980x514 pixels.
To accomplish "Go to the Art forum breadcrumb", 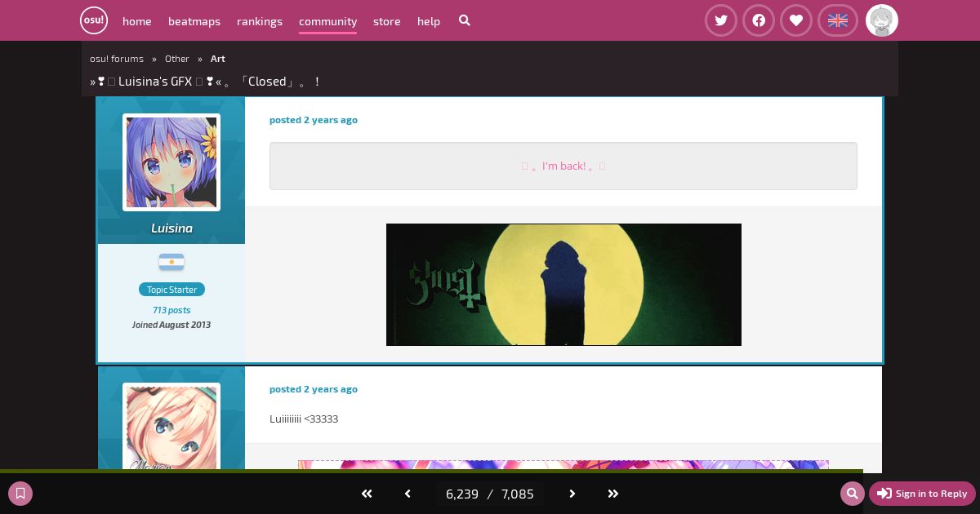I will [x=218, y=59].
